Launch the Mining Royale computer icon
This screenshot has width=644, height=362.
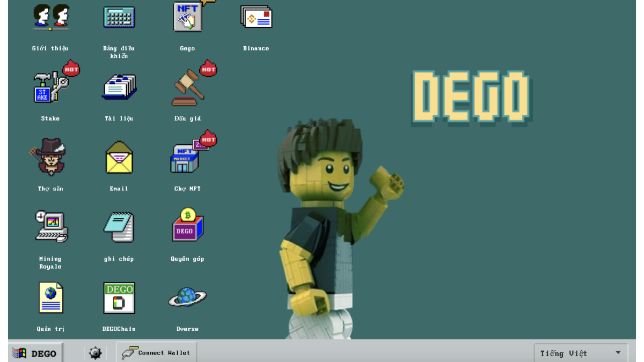point(50,227)
